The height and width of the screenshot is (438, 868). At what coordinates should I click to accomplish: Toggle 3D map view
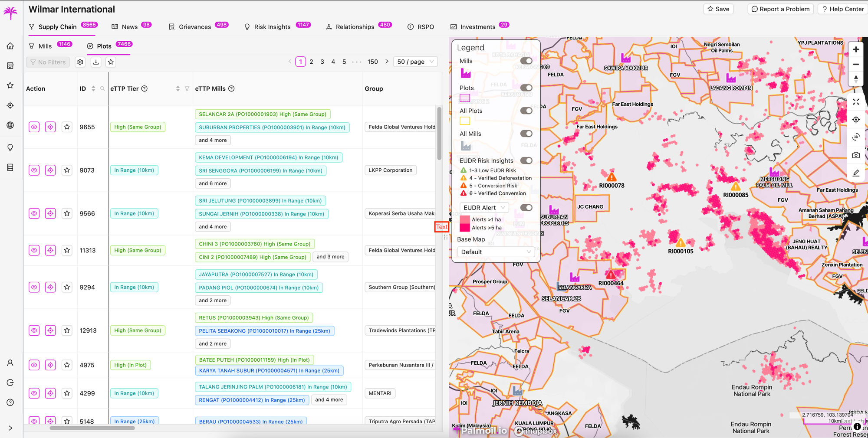coord(856,137)
